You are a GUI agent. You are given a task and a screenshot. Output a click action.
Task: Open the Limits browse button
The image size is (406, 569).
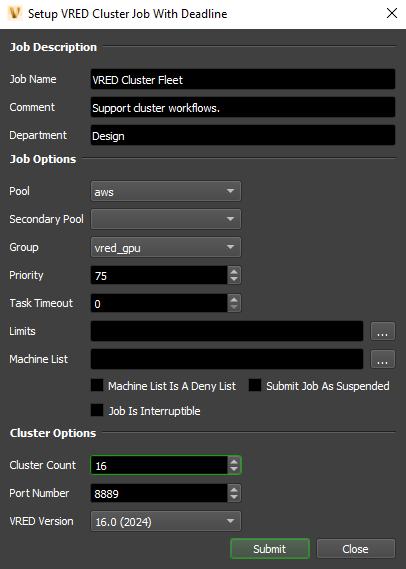click(383, 331)
